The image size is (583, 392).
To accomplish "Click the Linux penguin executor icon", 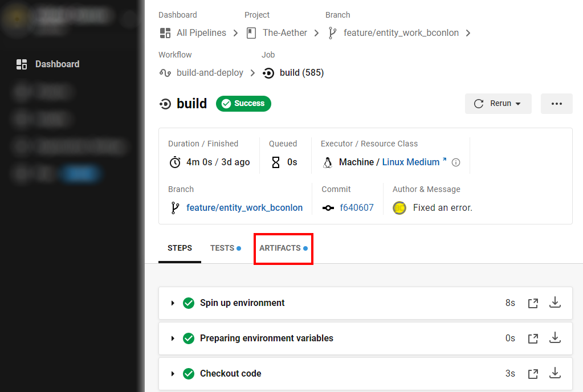I will tap(328, 163).
